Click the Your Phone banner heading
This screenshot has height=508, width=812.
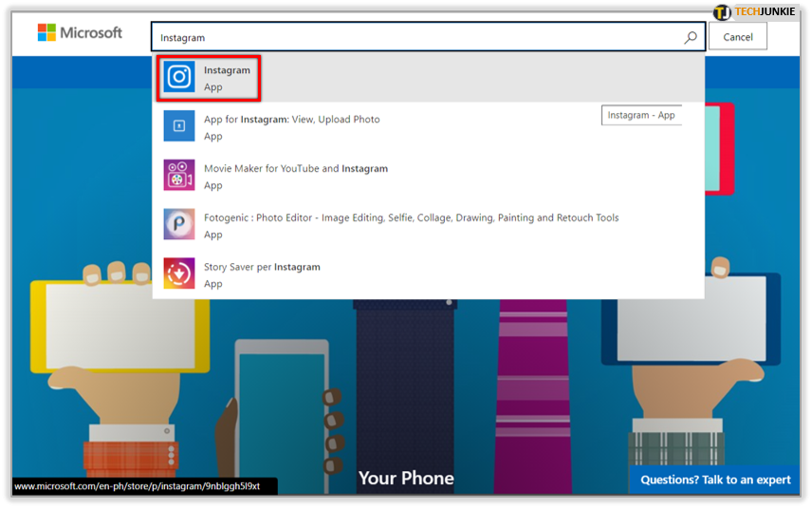pyautogui.click(x=406, y=479)
